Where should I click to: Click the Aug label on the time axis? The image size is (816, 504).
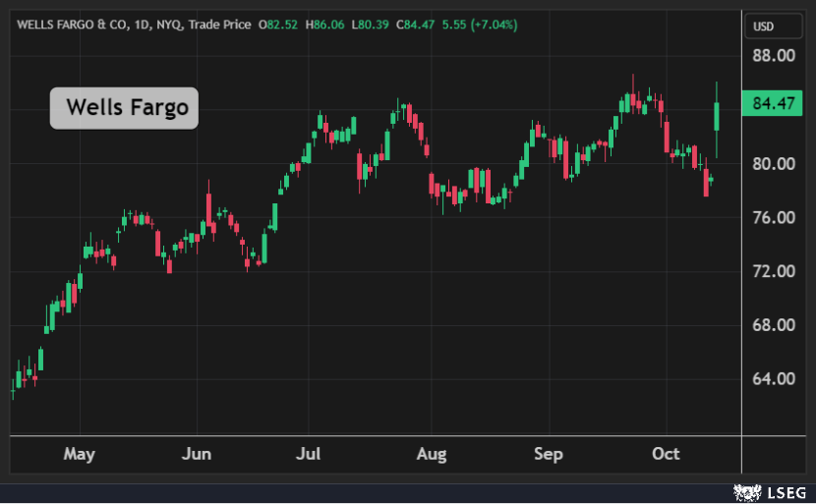pyautogui.click(x=431, y=454)
